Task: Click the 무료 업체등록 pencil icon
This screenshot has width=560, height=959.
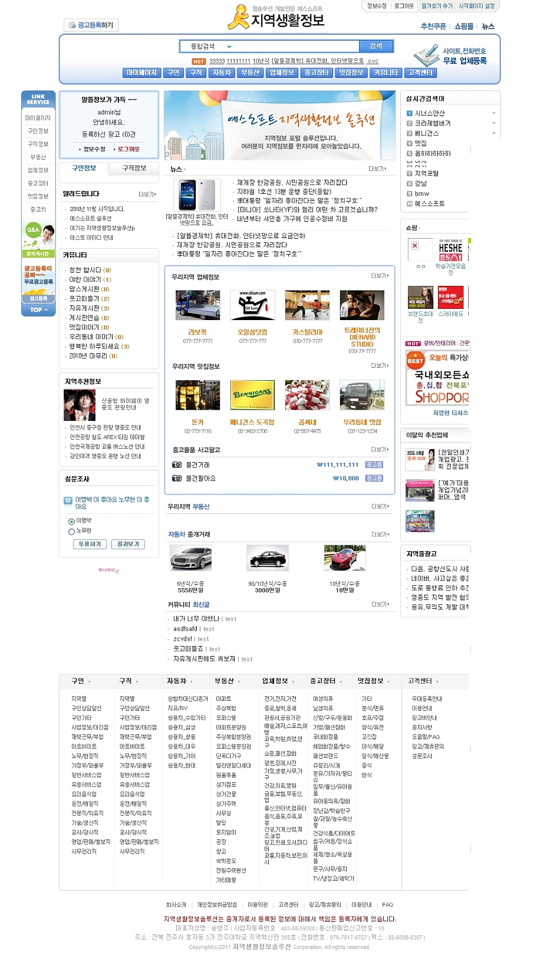Action: (x=426, y=56)
